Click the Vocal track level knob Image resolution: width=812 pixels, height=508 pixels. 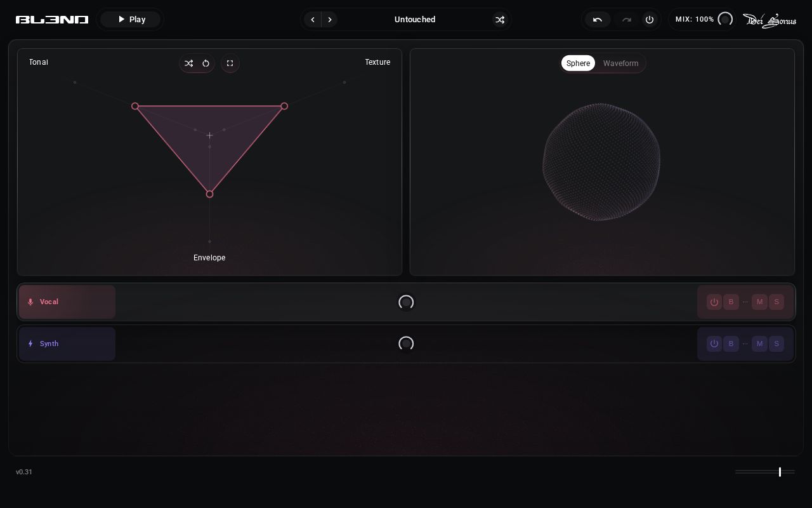[x=406, y=302]
